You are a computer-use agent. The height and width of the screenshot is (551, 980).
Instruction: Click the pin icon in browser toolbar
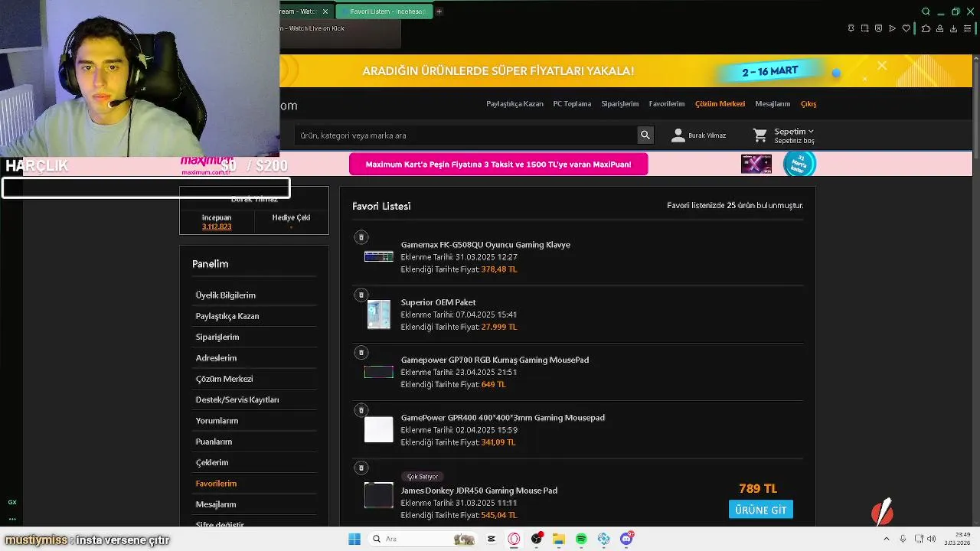[851, 28]
